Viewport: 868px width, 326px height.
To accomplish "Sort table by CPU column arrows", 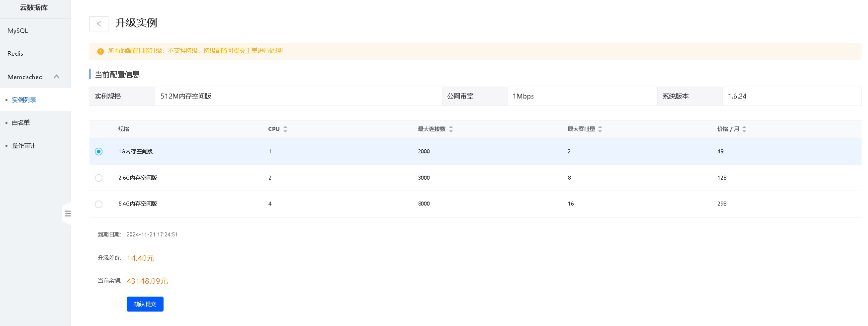I will tap(285, 129).
